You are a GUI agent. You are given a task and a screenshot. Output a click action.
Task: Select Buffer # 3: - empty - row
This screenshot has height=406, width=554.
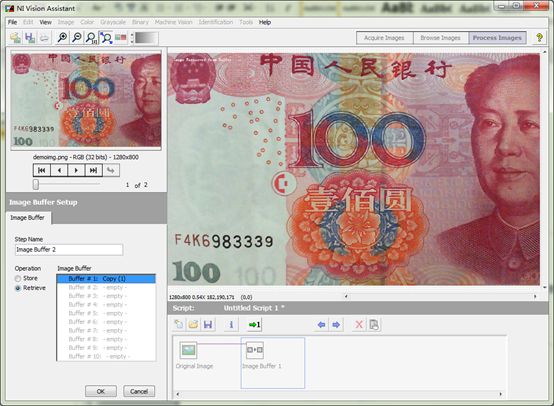[106, 296]
